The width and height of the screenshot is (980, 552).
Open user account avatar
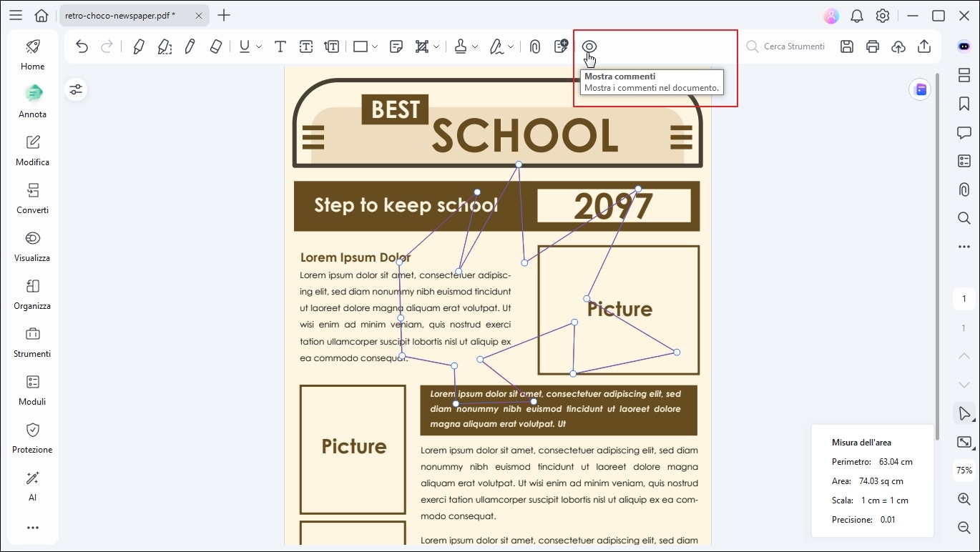coord(830,16)
